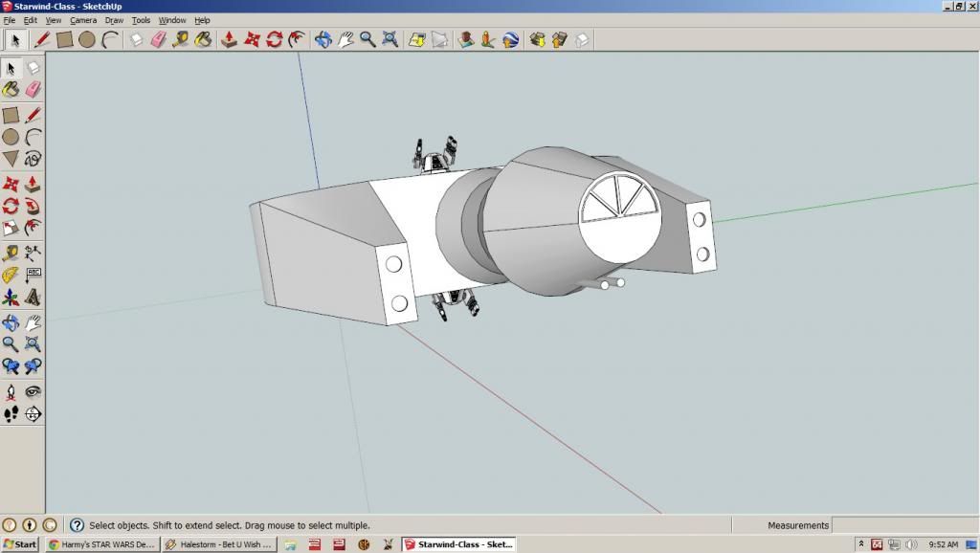Choose the Tape Measure tool in left toolbar

pos(11,253)
